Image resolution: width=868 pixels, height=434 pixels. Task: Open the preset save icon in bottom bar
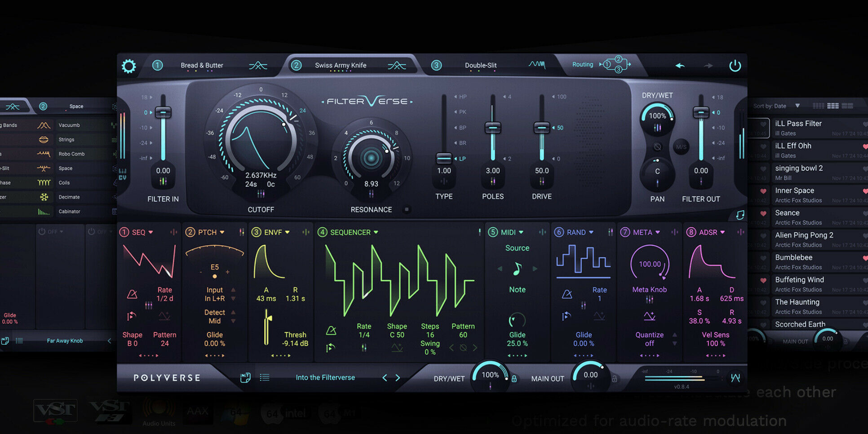pos(245,377)
